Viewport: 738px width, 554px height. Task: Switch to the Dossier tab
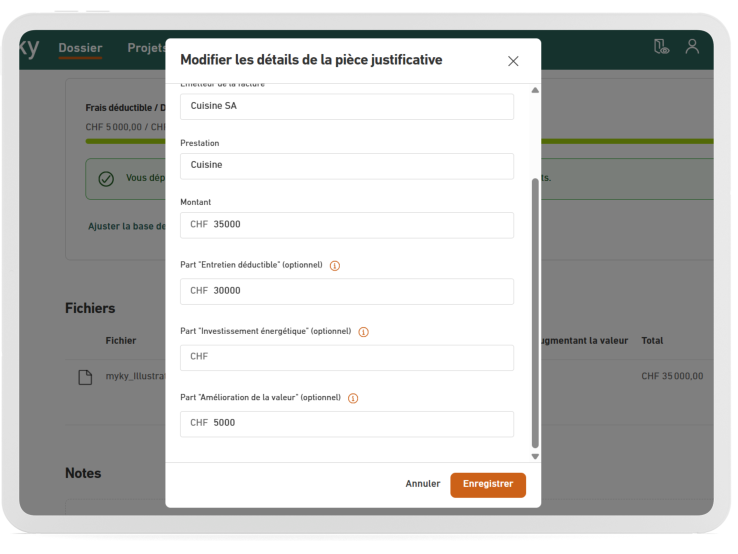click(80, 48)
